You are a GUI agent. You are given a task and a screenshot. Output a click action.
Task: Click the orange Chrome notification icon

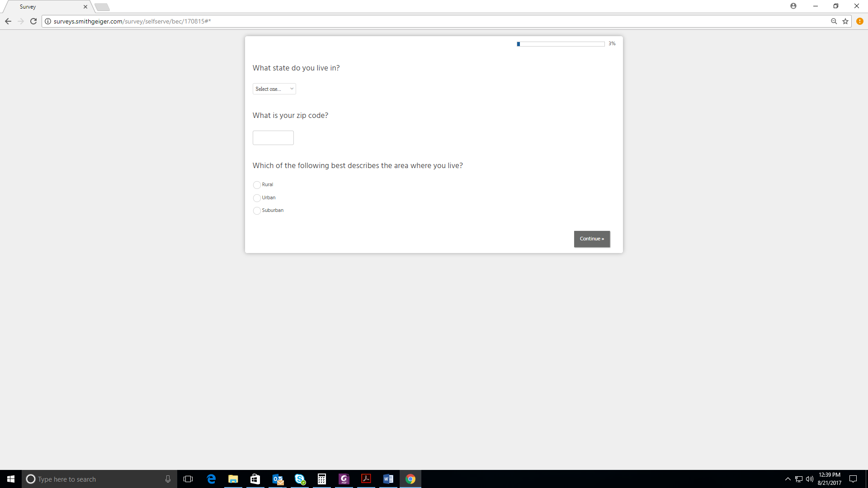click(860, 21)
